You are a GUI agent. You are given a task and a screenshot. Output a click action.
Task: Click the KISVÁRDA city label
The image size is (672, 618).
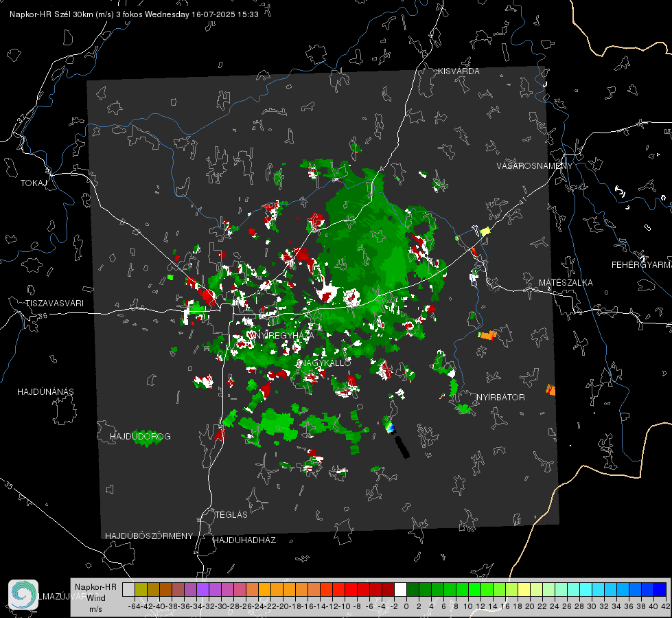459,71
